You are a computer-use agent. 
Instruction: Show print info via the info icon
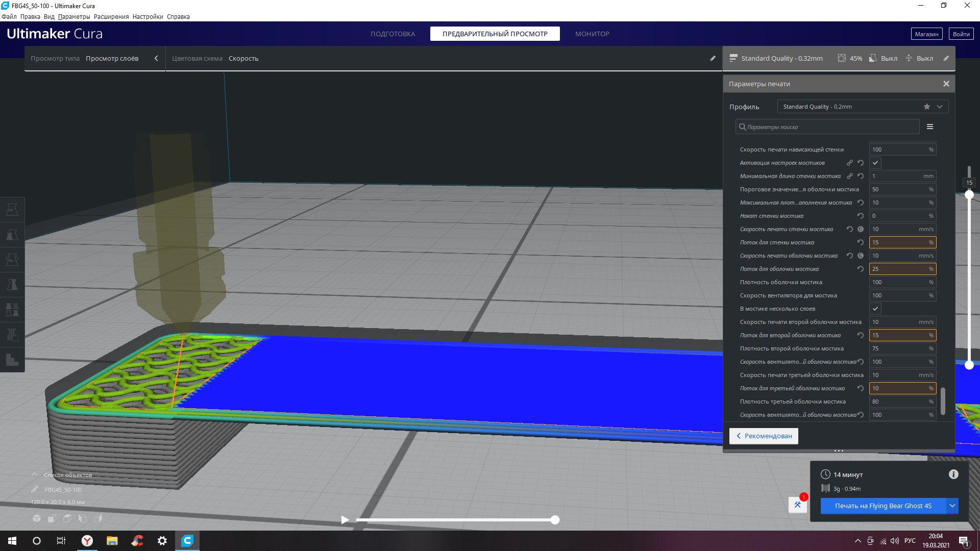tap(953, 474)
